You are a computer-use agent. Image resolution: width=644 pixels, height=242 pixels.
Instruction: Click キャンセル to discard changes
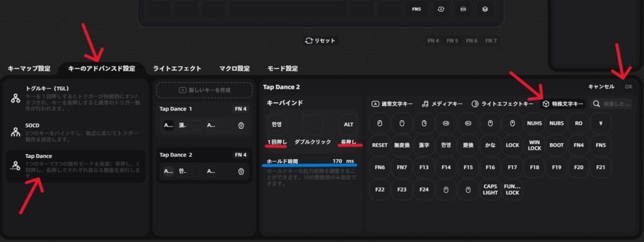tap(601, 87)
